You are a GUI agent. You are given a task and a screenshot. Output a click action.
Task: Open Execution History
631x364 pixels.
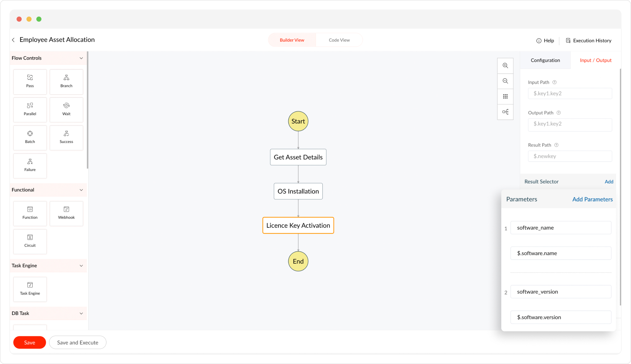(588, 41)
